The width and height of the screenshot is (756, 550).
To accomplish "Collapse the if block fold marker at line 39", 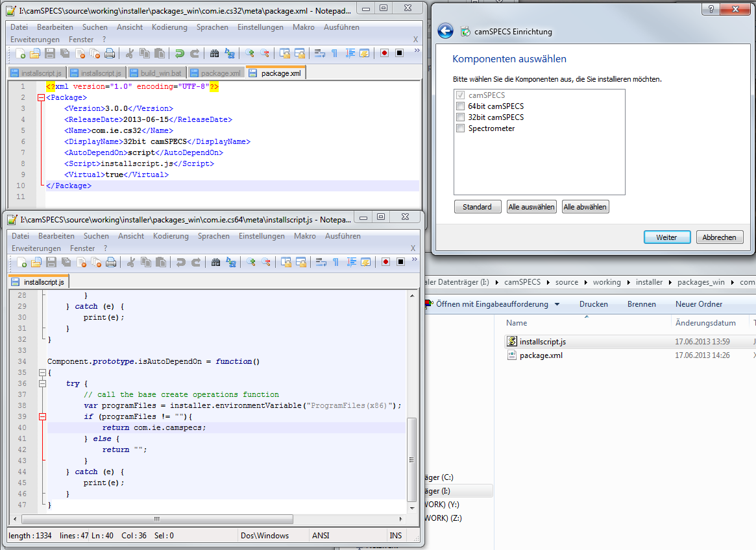I will click(42, 416).
